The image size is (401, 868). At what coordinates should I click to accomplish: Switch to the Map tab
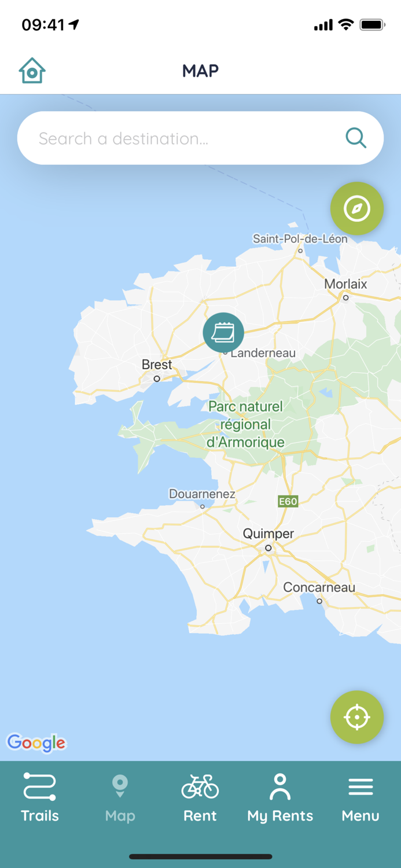pyautogui.click(x=120, y=797)
